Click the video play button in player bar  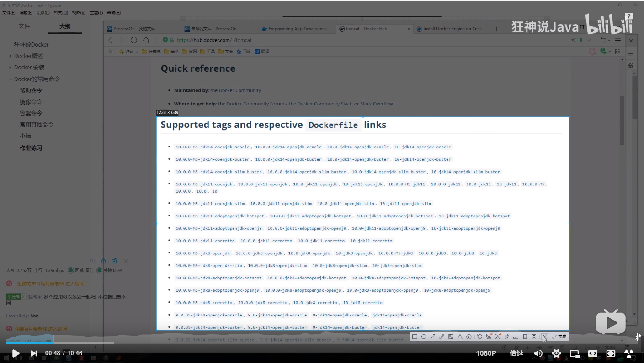coord(16,353)
